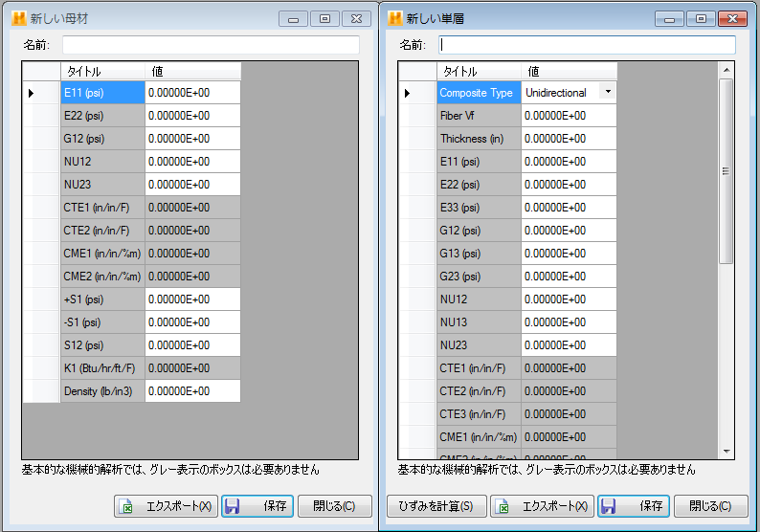Select the G12 (psi) value cell in 新しい母材
The image size is (760, 532).
[x=193, y=139]
